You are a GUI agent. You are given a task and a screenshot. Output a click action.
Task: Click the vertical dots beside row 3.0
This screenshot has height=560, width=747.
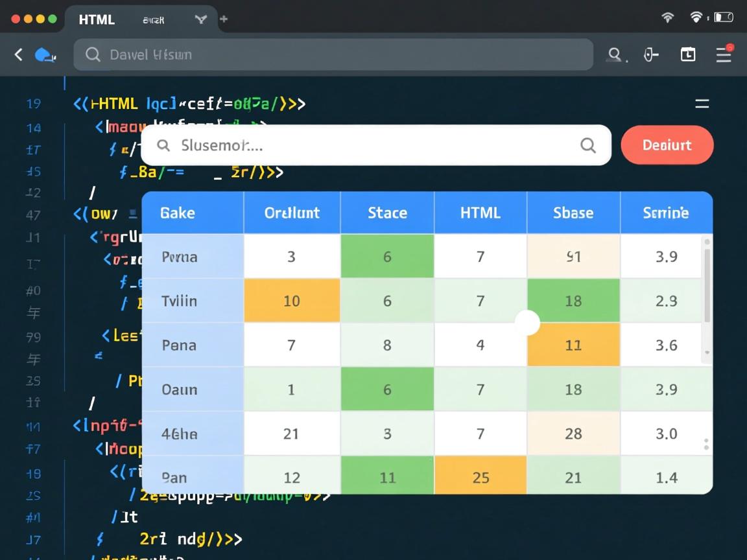[706, 444]
